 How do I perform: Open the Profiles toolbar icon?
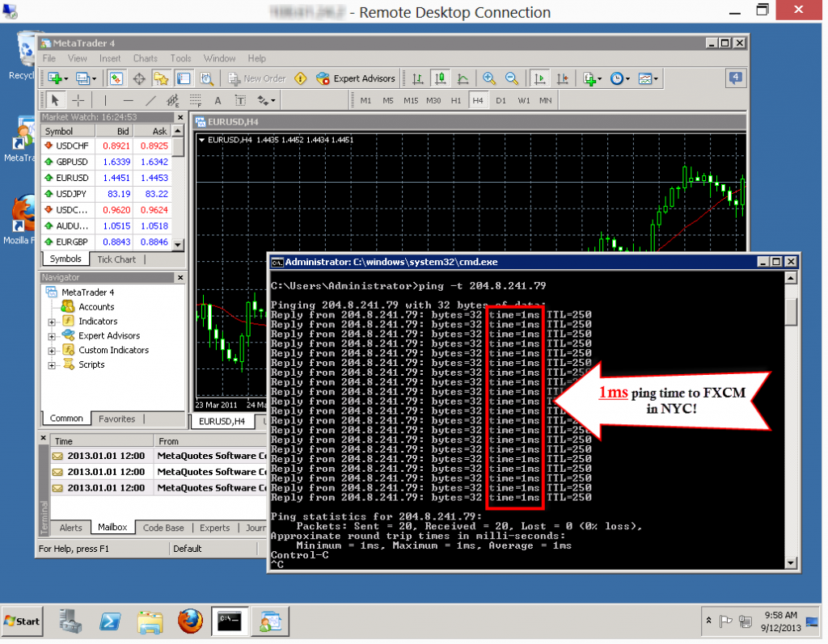86,79
